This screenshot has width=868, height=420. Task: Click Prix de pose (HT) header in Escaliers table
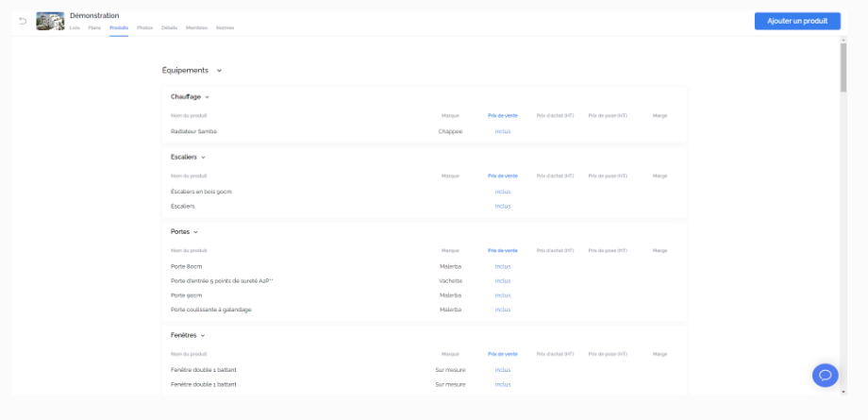[608, 176]
